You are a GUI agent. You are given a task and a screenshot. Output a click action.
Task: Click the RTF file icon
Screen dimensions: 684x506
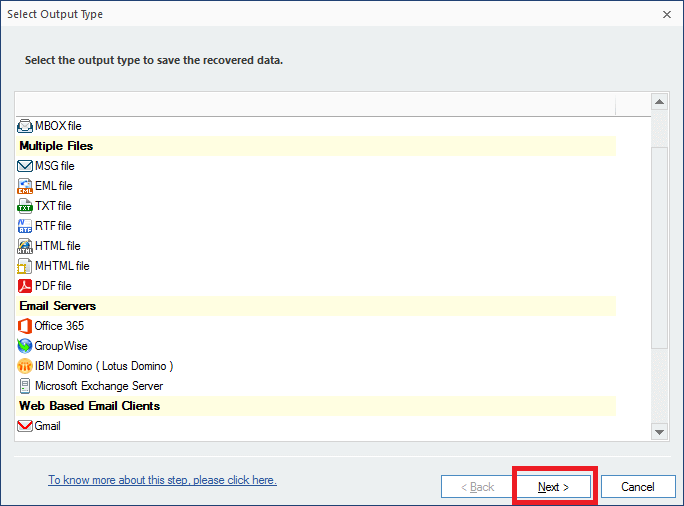point(24,226)
